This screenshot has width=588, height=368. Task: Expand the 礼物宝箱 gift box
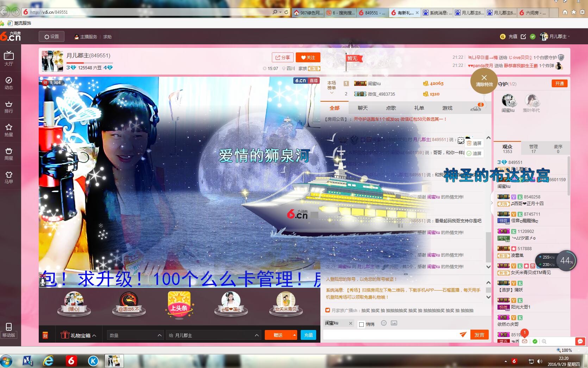click(x=78, y=335)
